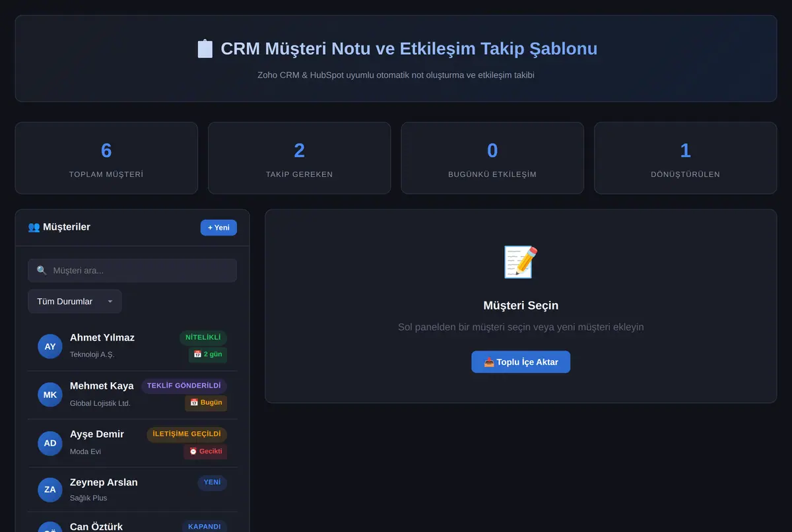Click the magnifier icon in search box
Image resolution: width=792 pixels, height=532 pixels.
click(42, 271)
